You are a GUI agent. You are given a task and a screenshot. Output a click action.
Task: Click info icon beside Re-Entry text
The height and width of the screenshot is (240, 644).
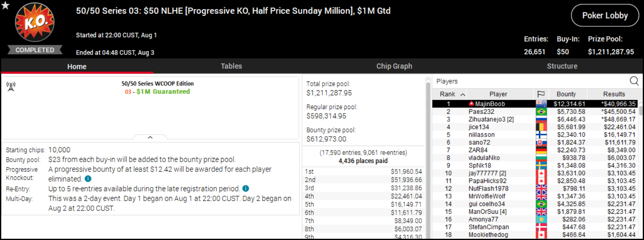(x=246, y=188)
